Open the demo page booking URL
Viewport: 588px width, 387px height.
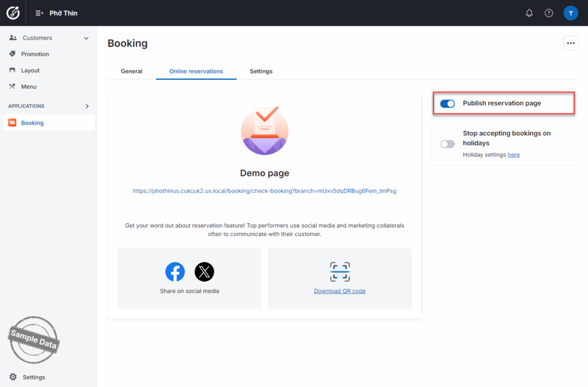264,191
